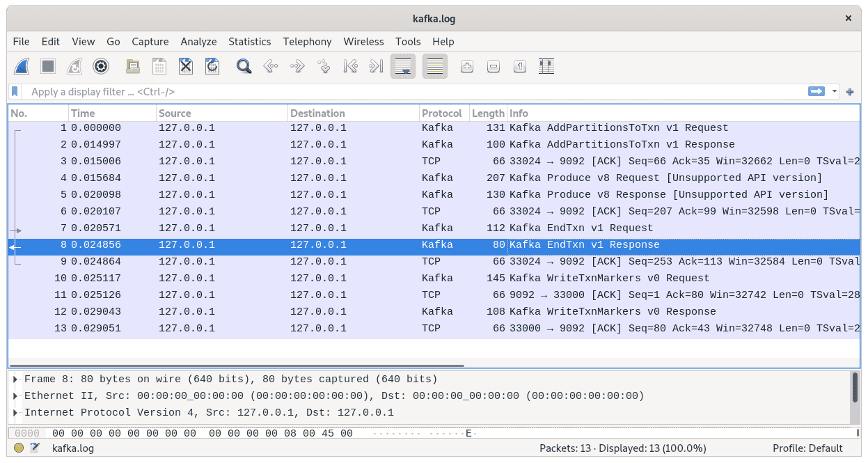Reset text to normal size
Image resolution: width=868 pixels, height=463 pixels.
tap(520, 66)
